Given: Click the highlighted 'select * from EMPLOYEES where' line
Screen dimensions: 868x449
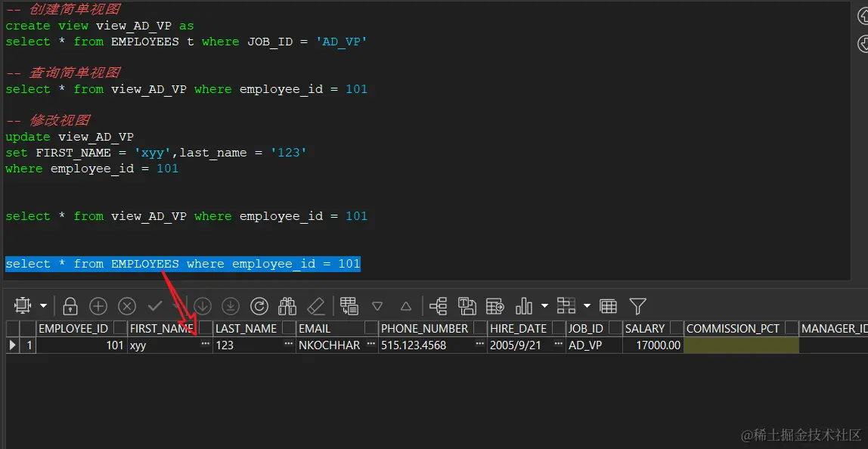Looking at the screenshot, I should click(x=183, y=264).
